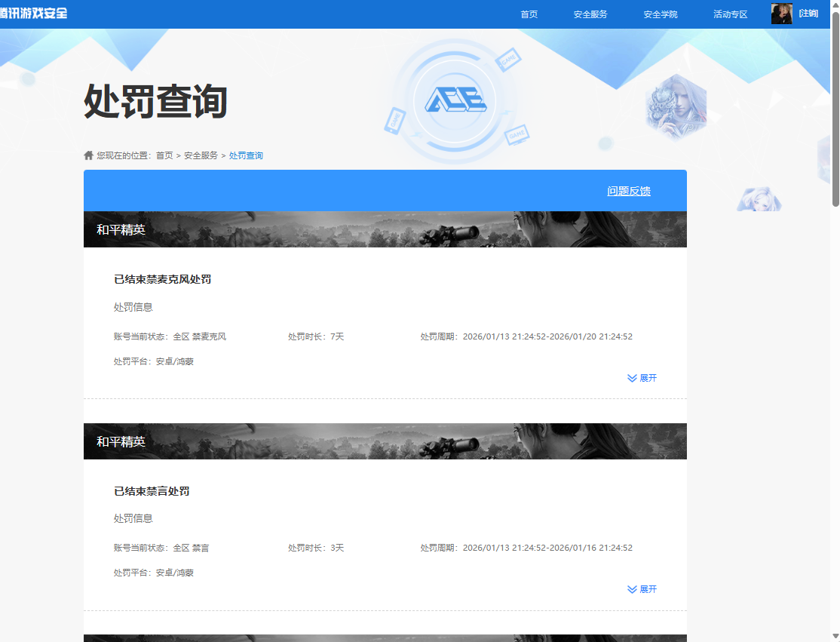Select the 已结束禁麦克风处罚 heading
Image resolution: width=840 pixels, height=642 pixels.
(162, 279)
